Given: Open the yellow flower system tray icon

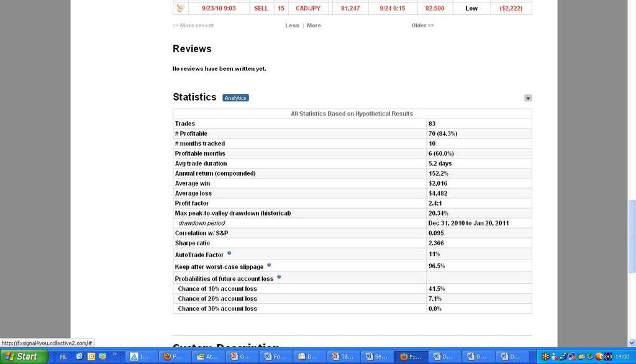Looking at the screenshot, I should click(x=545, y=357).
